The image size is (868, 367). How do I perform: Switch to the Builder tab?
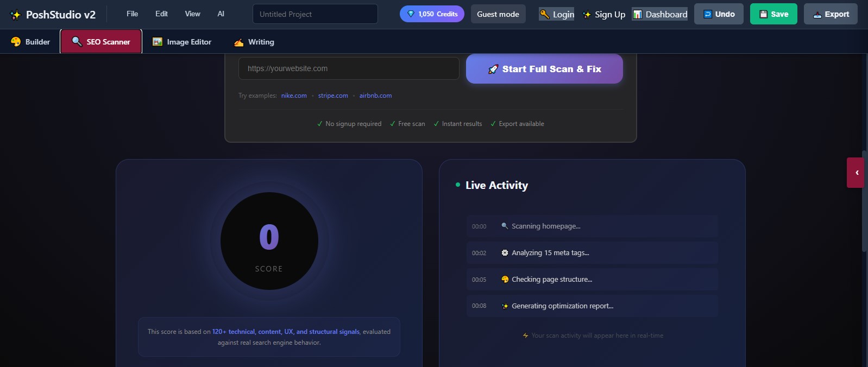30,42
